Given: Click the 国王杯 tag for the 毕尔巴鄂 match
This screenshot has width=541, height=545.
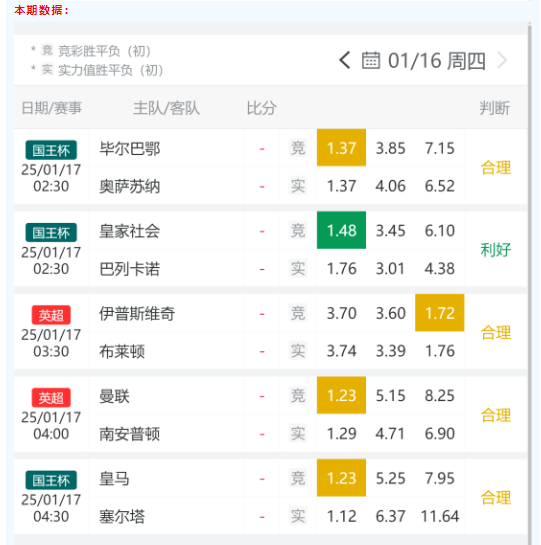Looking at the screenshot, I should point(51,150).
